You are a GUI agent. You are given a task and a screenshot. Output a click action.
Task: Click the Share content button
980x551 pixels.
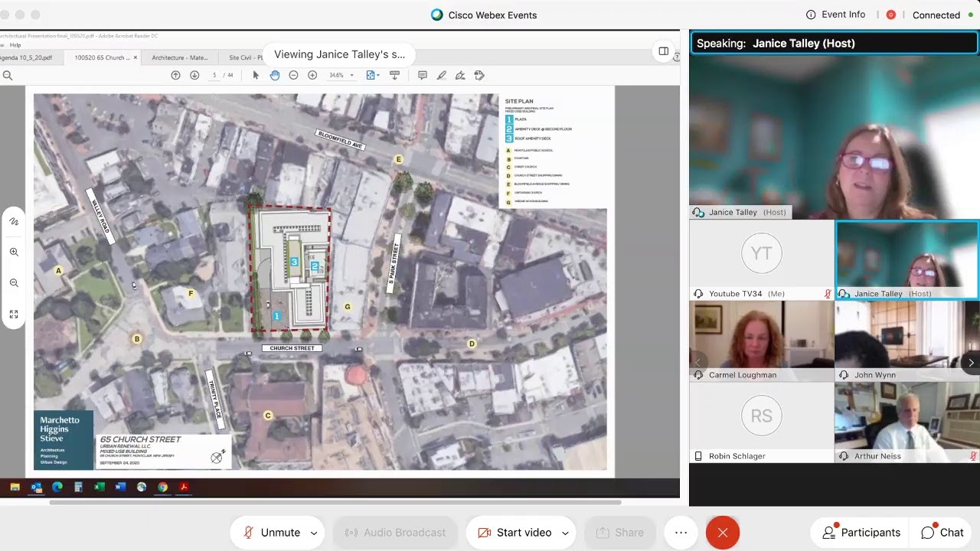pos(619,533)
